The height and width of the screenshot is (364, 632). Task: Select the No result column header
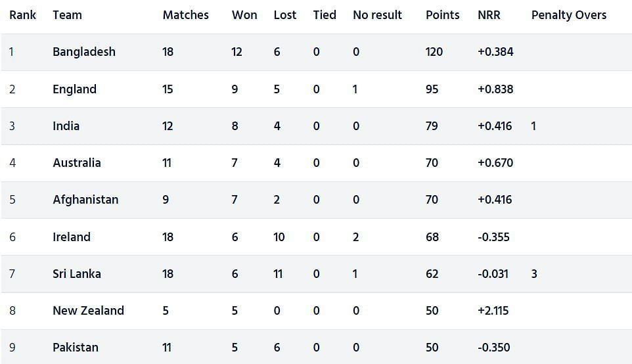377,15
